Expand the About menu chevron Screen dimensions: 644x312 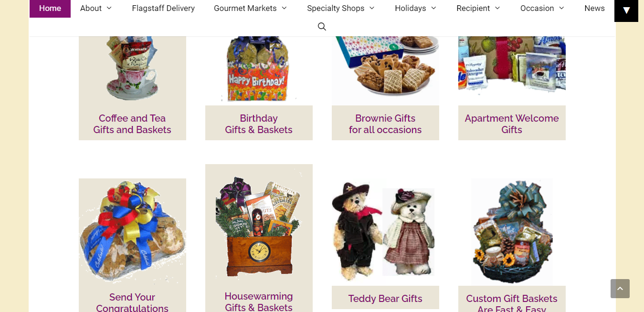109,8
